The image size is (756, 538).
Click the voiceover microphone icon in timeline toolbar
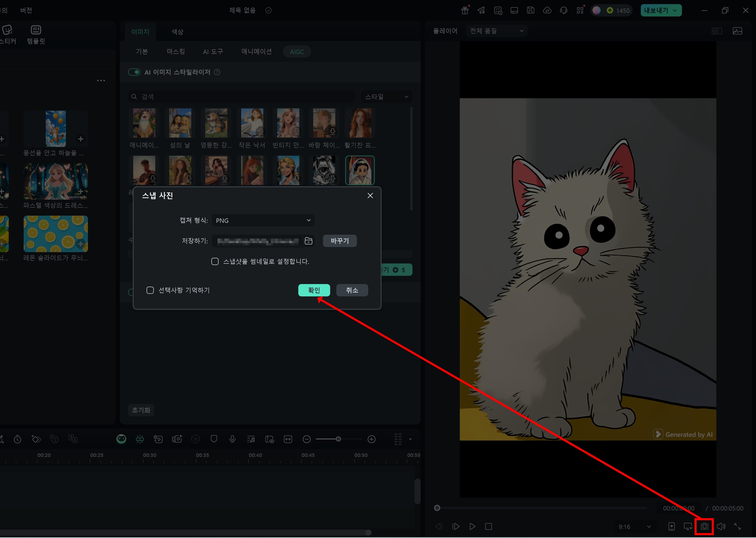click(232, 439)
